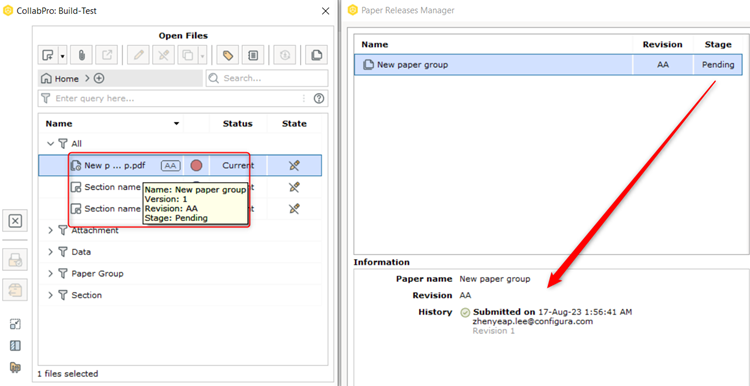Click the 'New paper group' value beside Paper name
The image size is (750, 386).
pos(495,279)
